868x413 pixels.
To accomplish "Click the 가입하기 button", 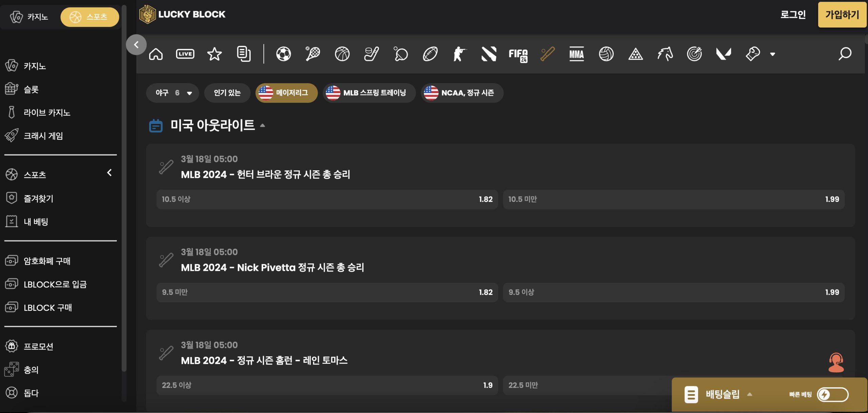I will [x=842, y=15].
